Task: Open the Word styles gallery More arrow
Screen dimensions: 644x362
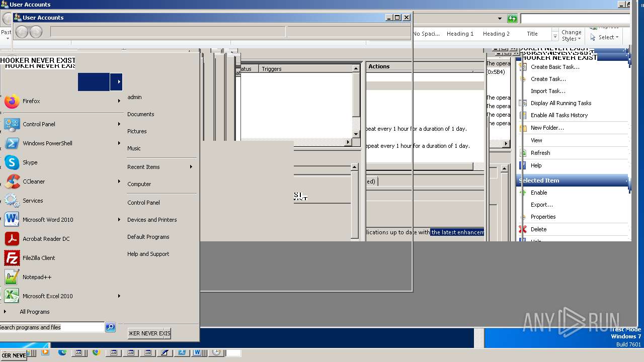Action: (555, 36)
